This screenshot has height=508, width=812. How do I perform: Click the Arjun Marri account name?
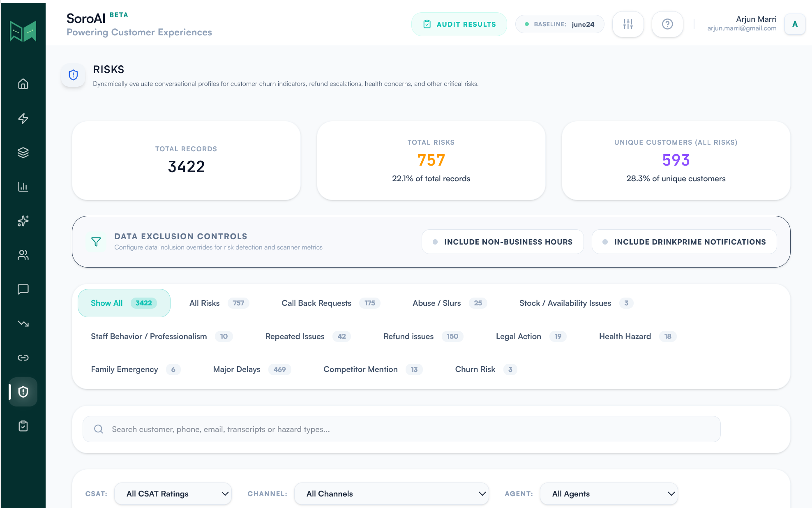(756, 19)
